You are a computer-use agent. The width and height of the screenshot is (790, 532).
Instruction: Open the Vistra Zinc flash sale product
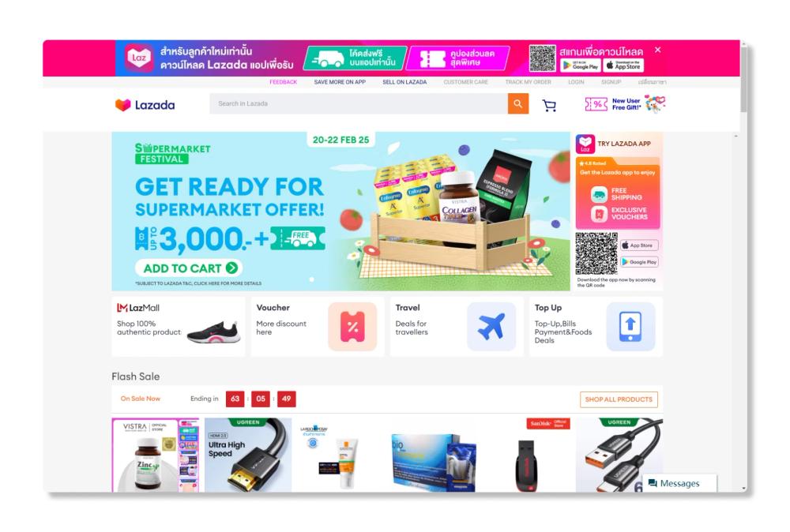(x=155, y=455)
